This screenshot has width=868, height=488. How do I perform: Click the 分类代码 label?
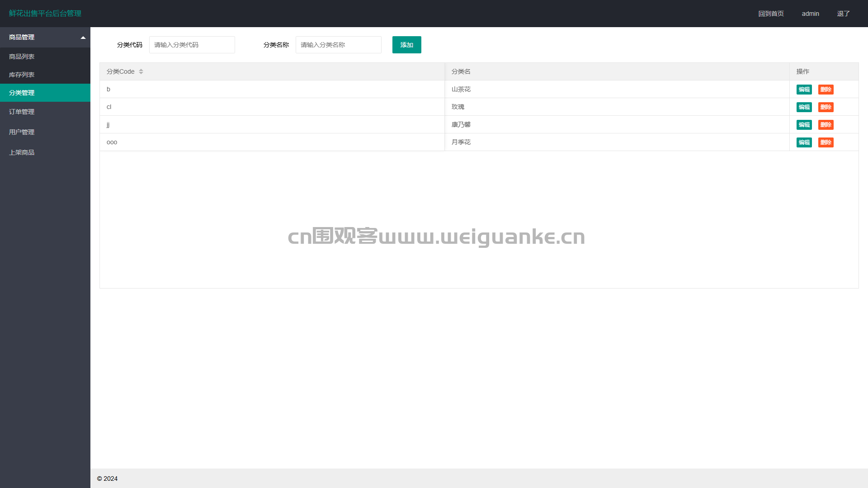point(130,45)
